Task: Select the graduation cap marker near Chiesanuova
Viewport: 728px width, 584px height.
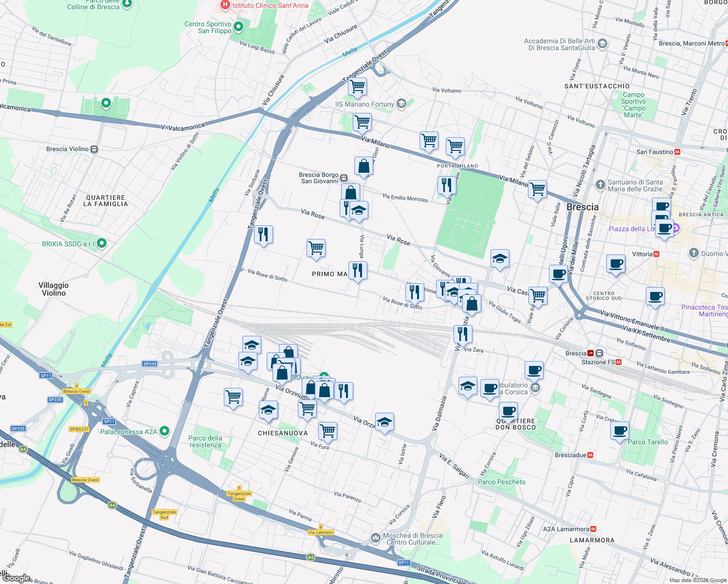Action: (268, 410)
